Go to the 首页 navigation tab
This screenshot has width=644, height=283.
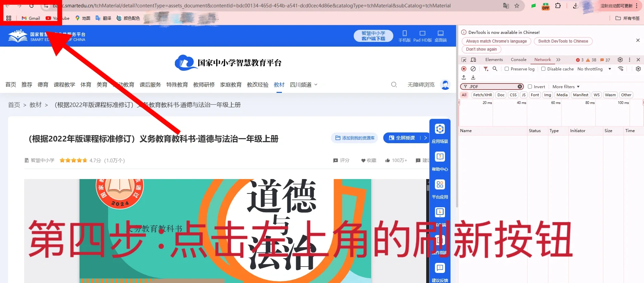click(11, 84)
